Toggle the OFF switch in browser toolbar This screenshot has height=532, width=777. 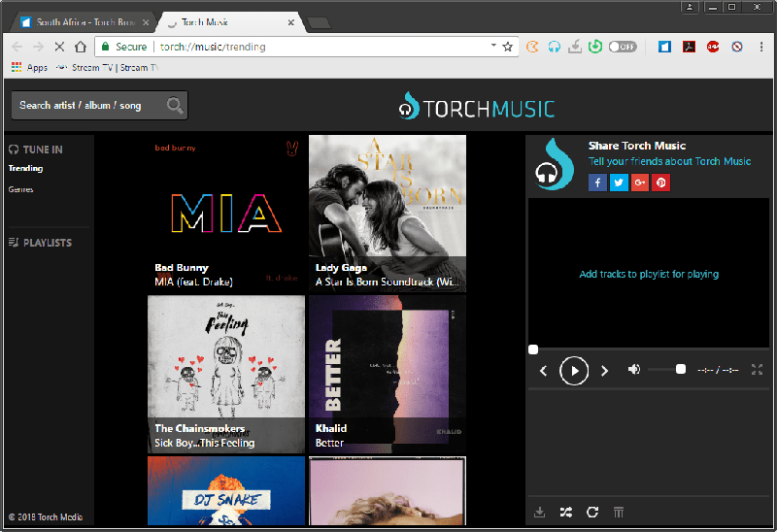623,47
